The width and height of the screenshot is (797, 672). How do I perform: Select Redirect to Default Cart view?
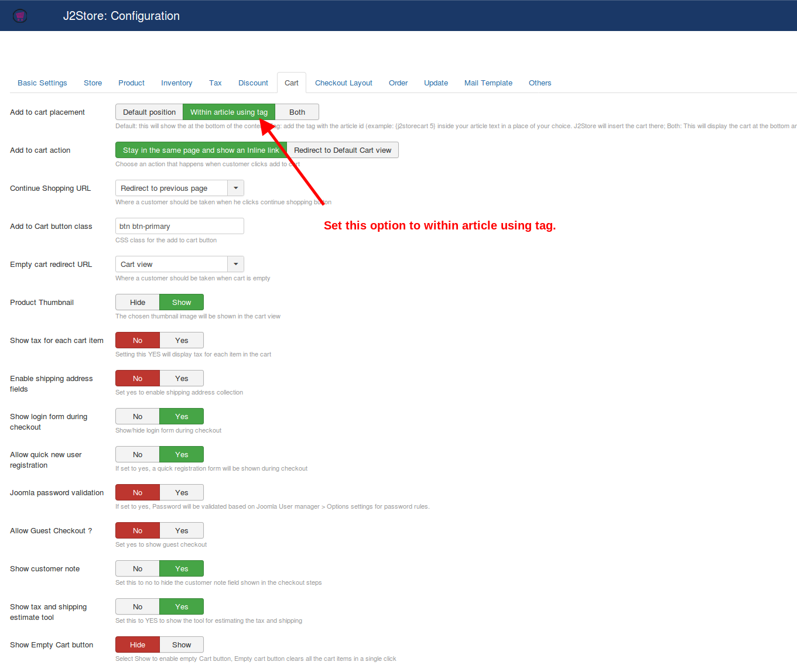pos(343,150)
